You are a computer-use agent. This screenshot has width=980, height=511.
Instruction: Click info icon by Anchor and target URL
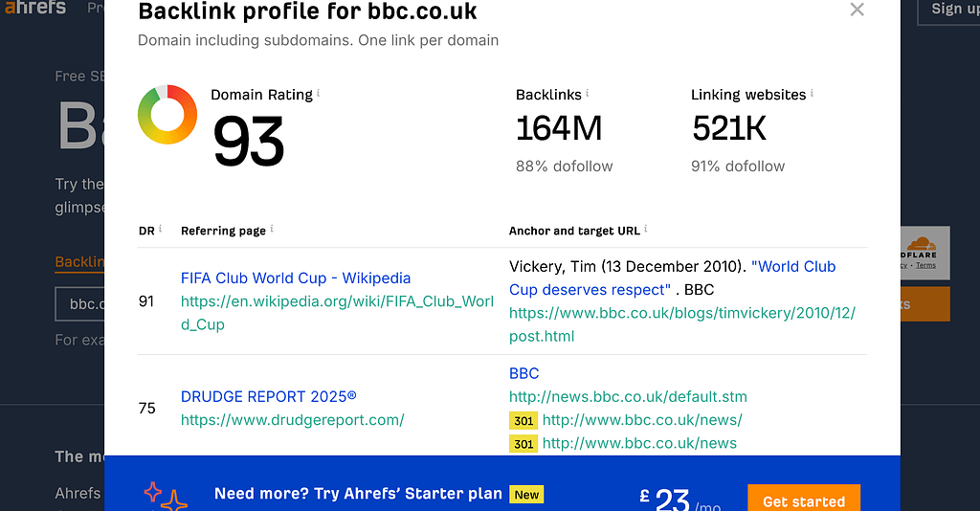click(x=646, y=230)
